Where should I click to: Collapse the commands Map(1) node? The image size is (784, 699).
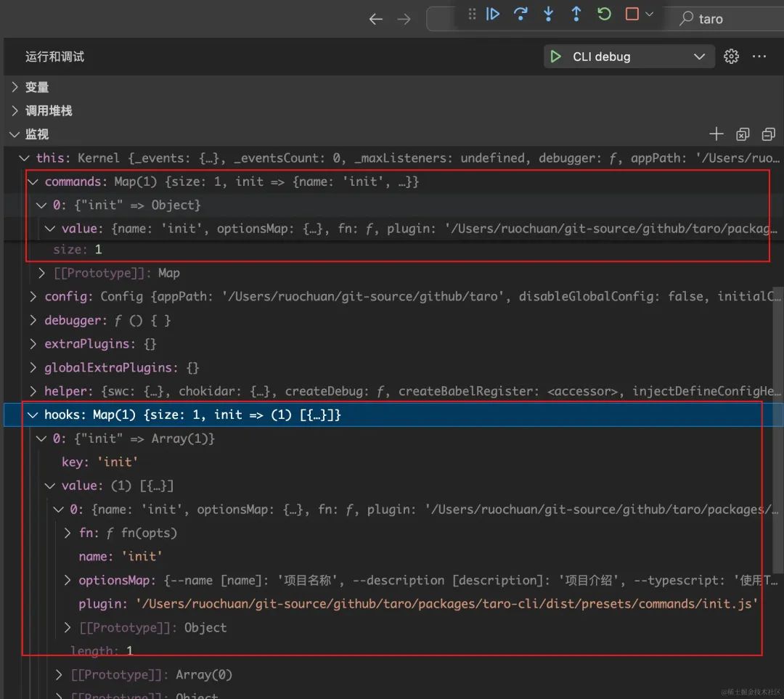[33, 181]
